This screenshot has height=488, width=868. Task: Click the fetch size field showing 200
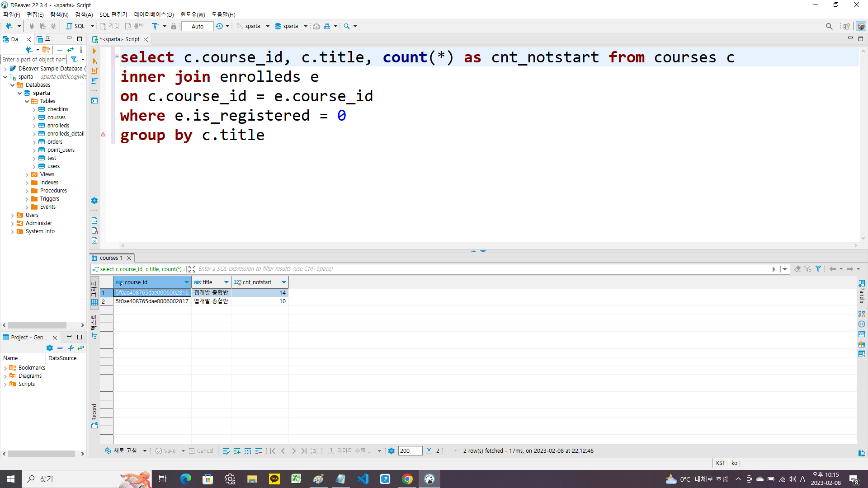(x=410, y=451)
